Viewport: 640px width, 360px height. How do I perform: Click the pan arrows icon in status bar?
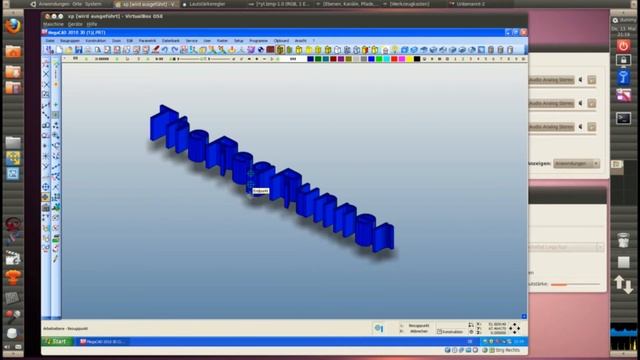514,328
